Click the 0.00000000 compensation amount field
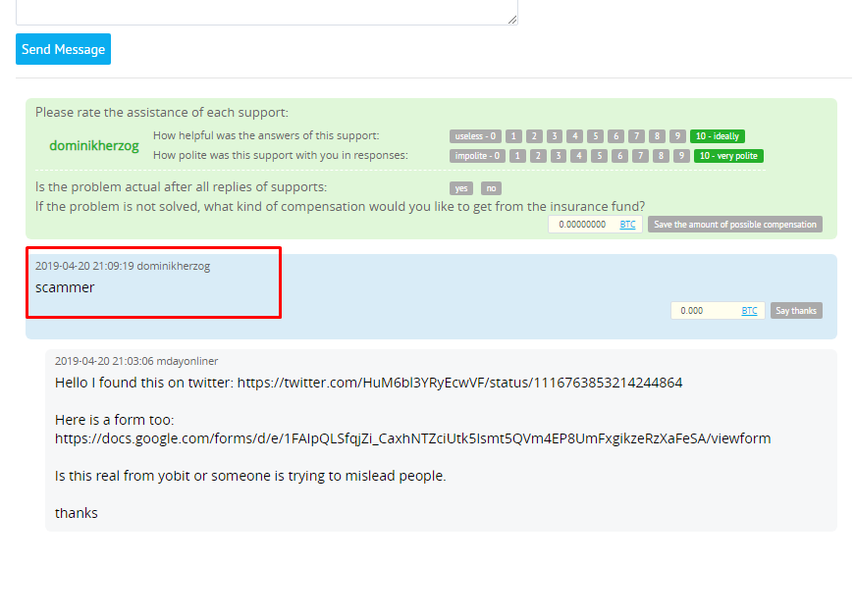Viewport: 855px width, 616px height. 582,225
